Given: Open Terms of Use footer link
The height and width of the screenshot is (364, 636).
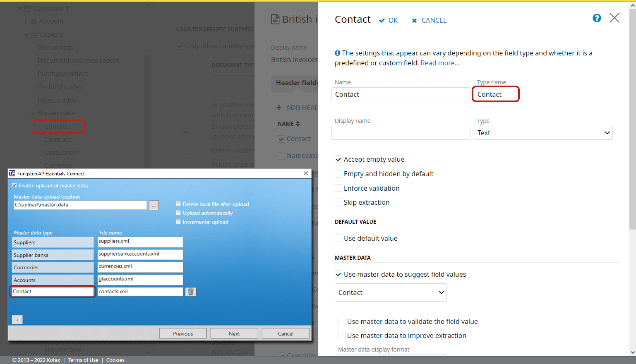Looking at the screenshot, I should 83,360.
